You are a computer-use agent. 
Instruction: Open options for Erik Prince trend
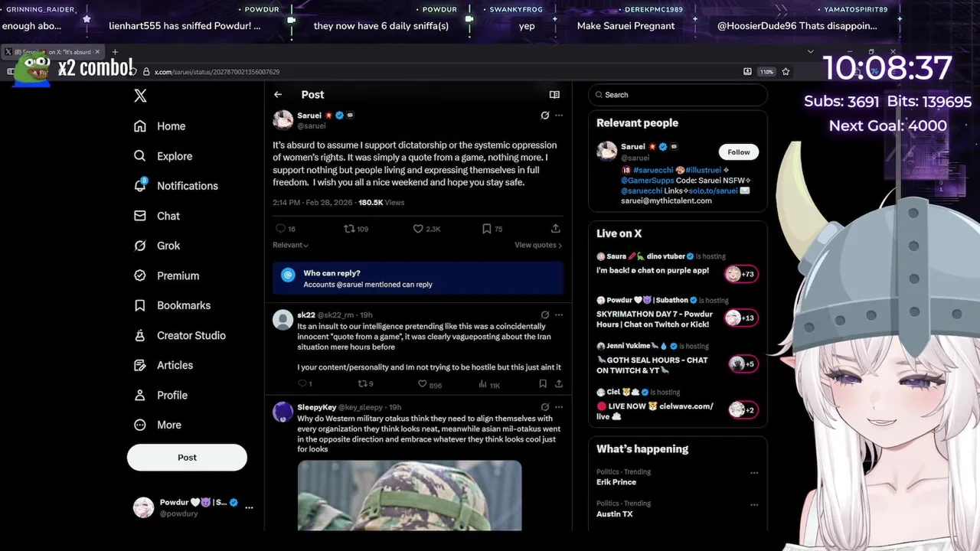[754, 473]
